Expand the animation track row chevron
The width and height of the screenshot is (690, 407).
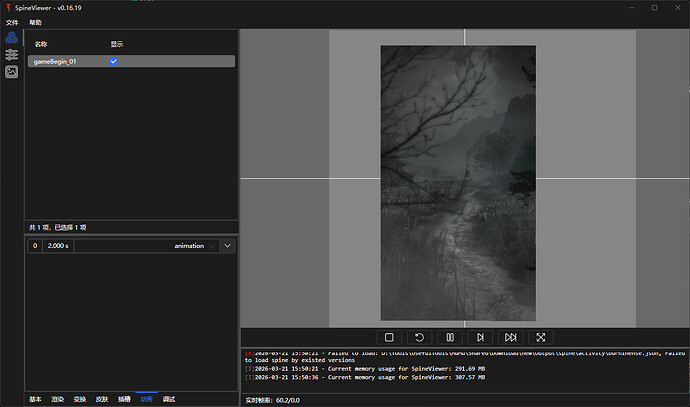[x=227, y=246]
